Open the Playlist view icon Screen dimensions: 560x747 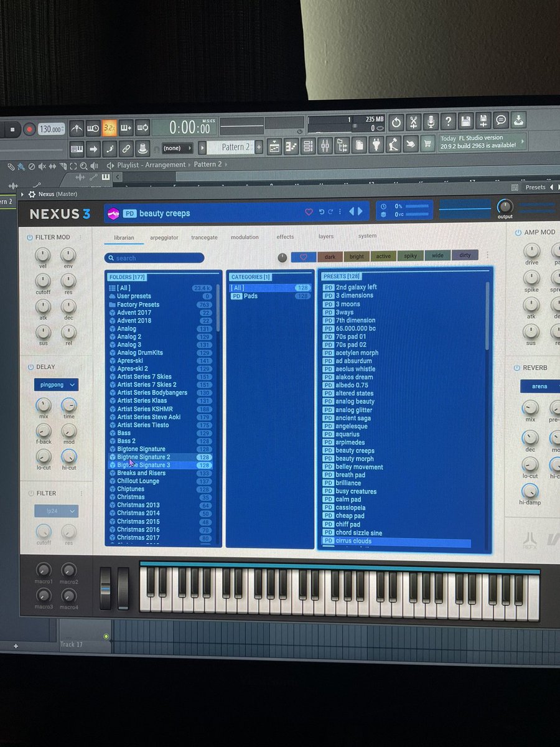274,147
